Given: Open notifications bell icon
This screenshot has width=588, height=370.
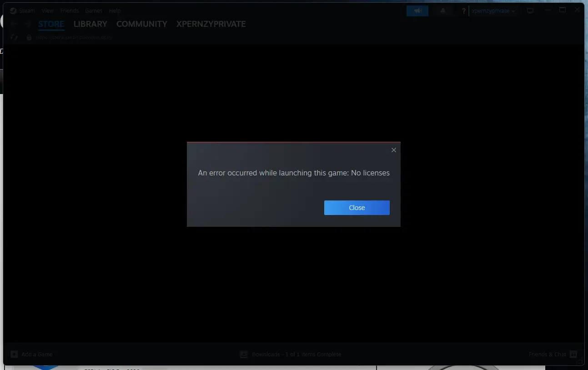Looking at the screenshot, I should tap(443, 11).
